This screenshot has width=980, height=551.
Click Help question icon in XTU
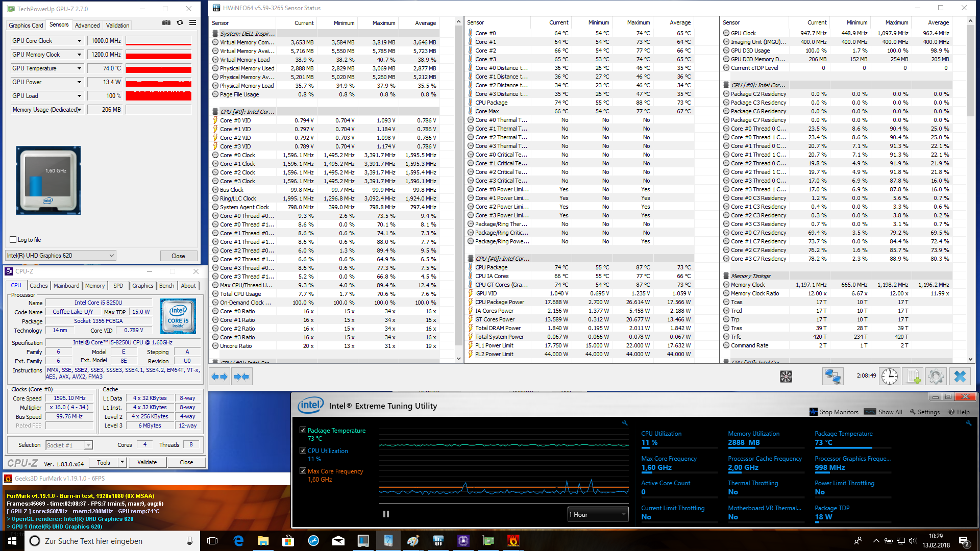click(x=951, y=412)
